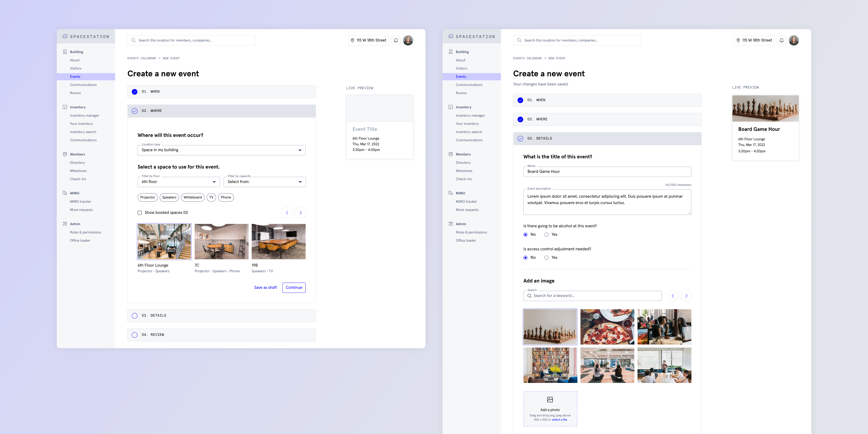The height and width of the screenshot is (434, 868).
Task: Expand 03. DETAILS step in left window
Action: tap(221, 316)
